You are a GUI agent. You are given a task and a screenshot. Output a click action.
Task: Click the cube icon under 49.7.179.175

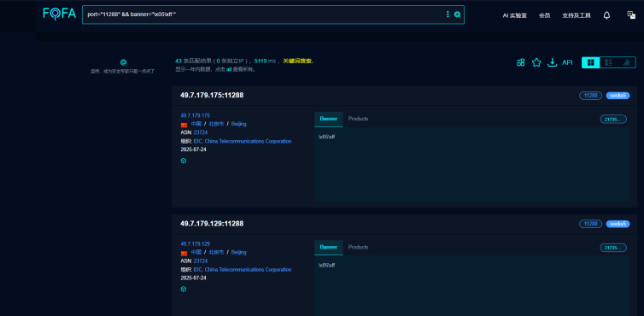pos(183,161)
